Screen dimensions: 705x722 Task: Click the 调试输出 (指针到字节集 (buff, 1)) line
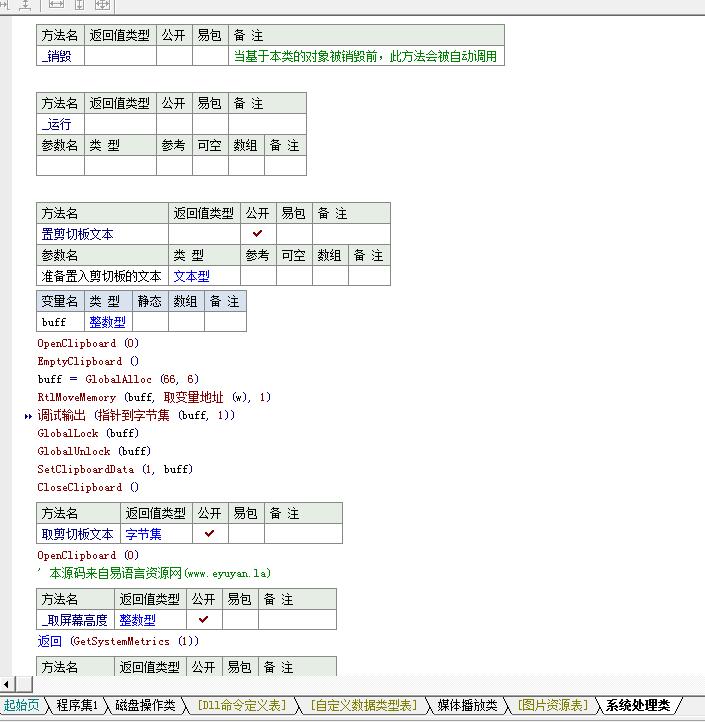point(136,415)
